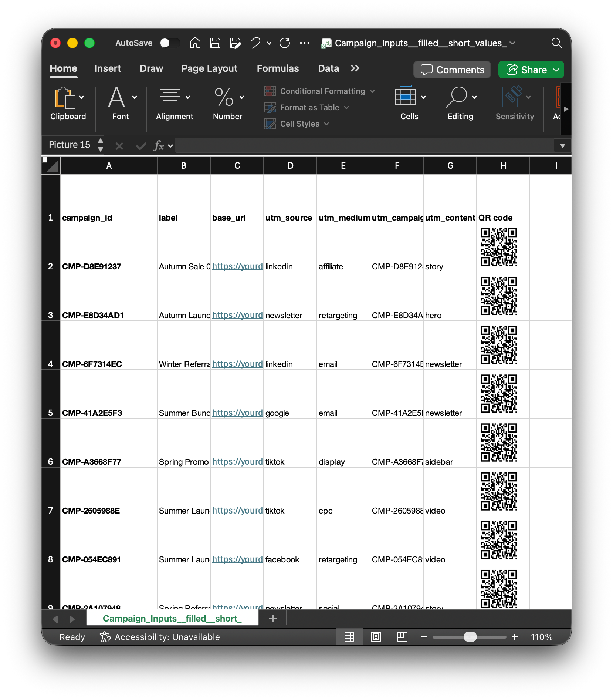
Task: Follow the base_url link for CMP-D8E91237
Action: pos(237,266)
